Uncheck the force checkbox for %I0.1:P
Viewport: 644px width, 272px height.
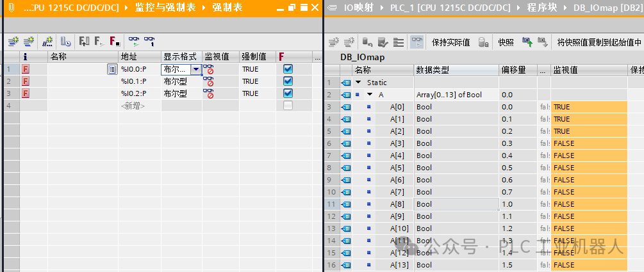288,81
